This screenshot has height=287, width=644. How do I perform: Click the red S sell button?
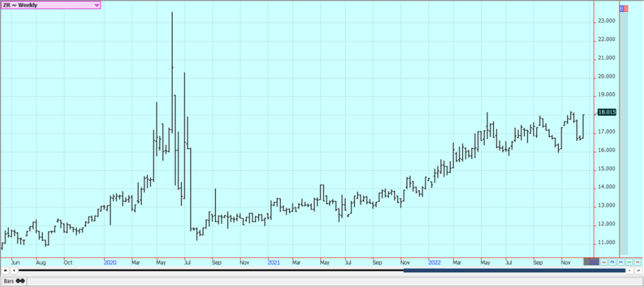(x=626, y=8)
